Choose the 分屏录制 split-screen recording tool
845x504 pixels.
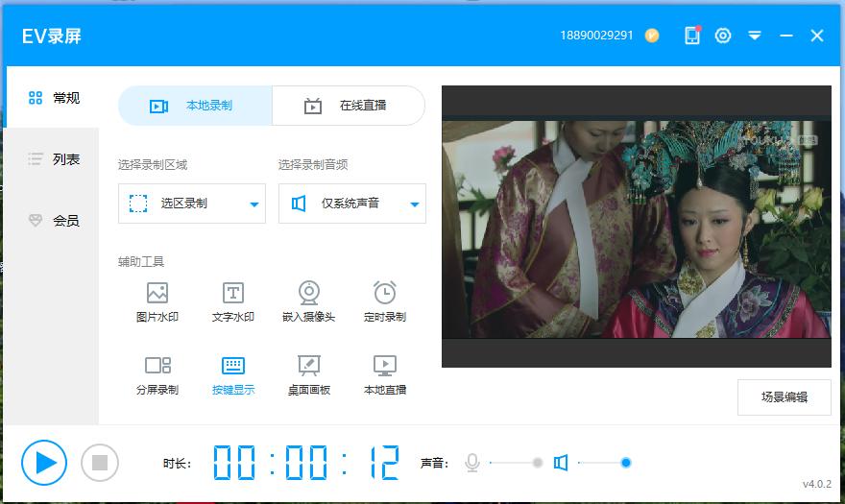click(x=157, y=375)
